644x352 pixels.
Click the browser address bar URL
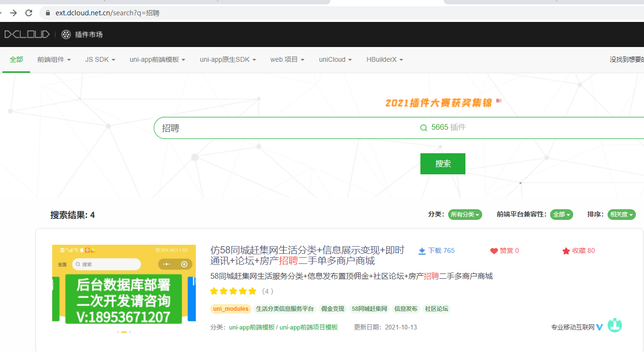pyautogui.click(x=107, y=13)
